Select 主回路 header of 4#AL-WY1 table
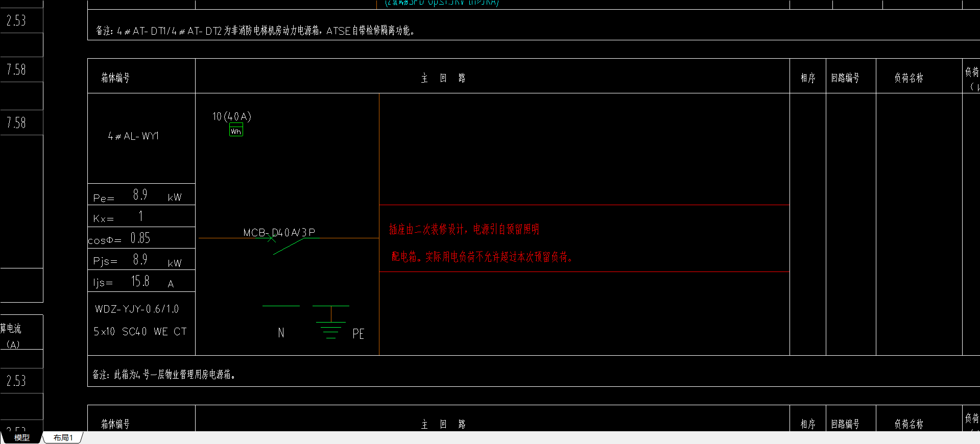Viewport: 980px width, 444px height. pyautogui.click(x=443, y=78)
